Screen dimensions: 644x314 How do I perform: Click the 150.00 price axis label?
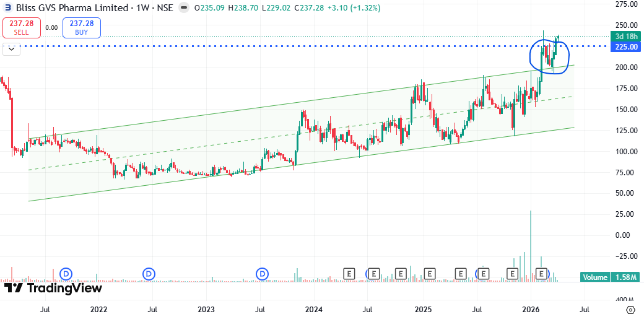point(626,110)
